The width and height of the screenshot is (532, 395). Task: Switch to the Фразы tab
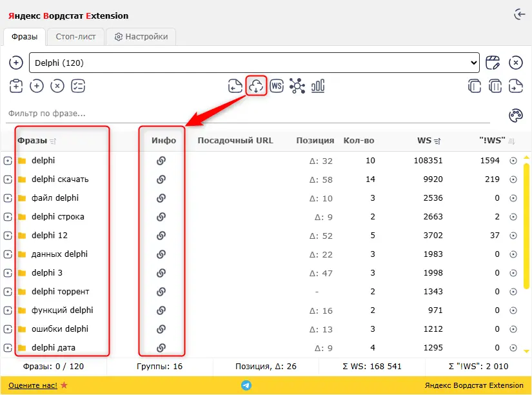point(25,37)
